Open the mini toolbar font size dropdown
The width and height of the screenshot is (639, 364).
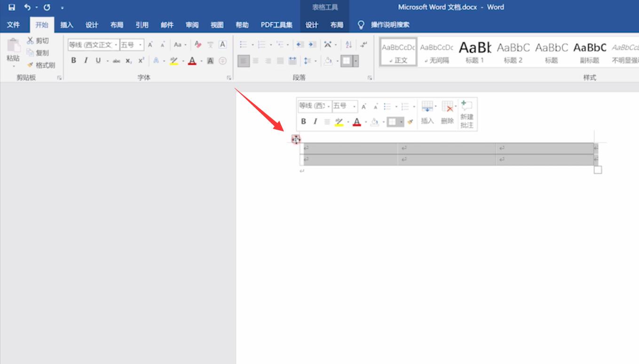tap(355, 107)
